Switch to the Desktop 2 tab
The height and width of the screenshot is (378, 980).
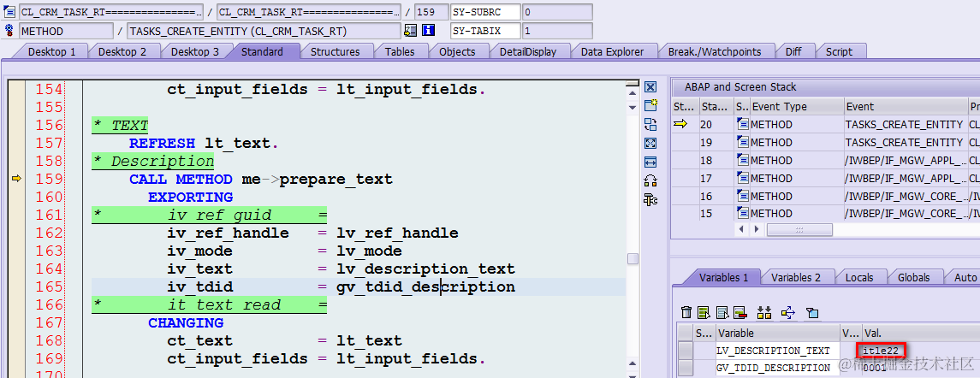click(122, 52)
